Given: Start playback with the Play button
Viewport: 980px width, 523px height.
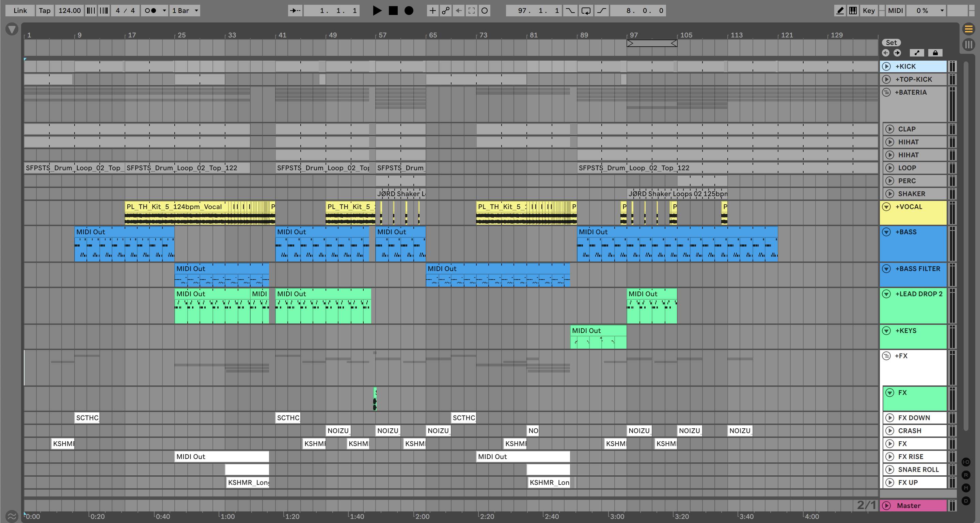Looking at the screenshot, I should [x=377, y=11].
